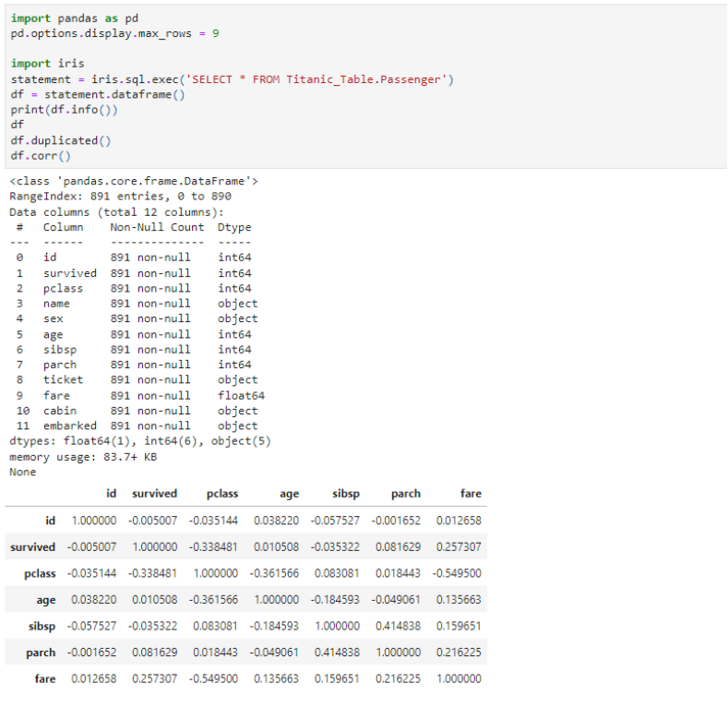Select the 'fare' row label in correlation table

44,679
